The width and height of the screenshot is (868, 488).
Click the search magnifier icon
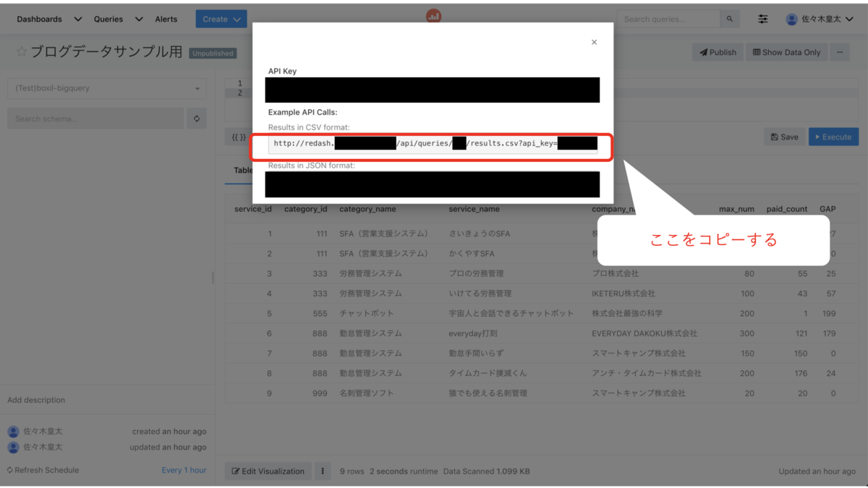pyautogui.click(x=730, y=20)
